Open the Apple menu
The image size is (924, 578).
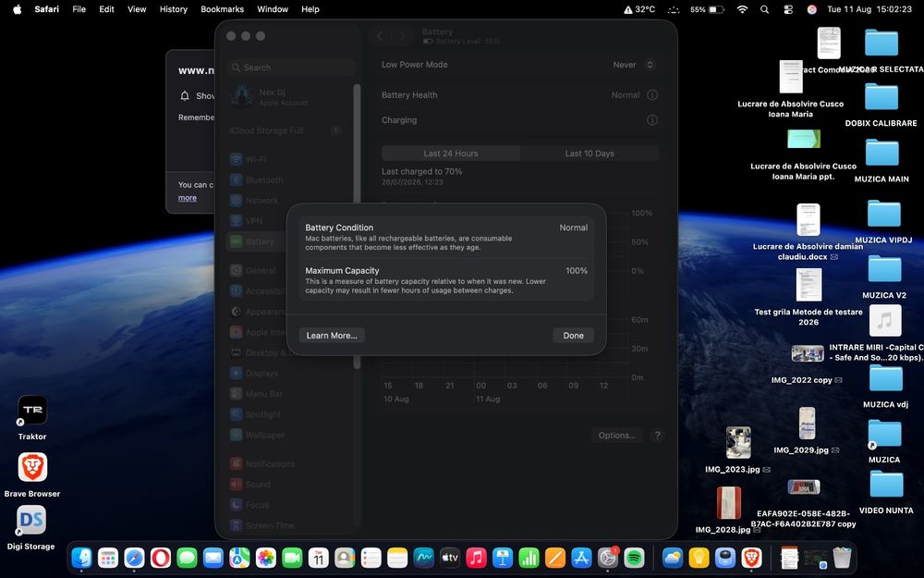point(17,9)
